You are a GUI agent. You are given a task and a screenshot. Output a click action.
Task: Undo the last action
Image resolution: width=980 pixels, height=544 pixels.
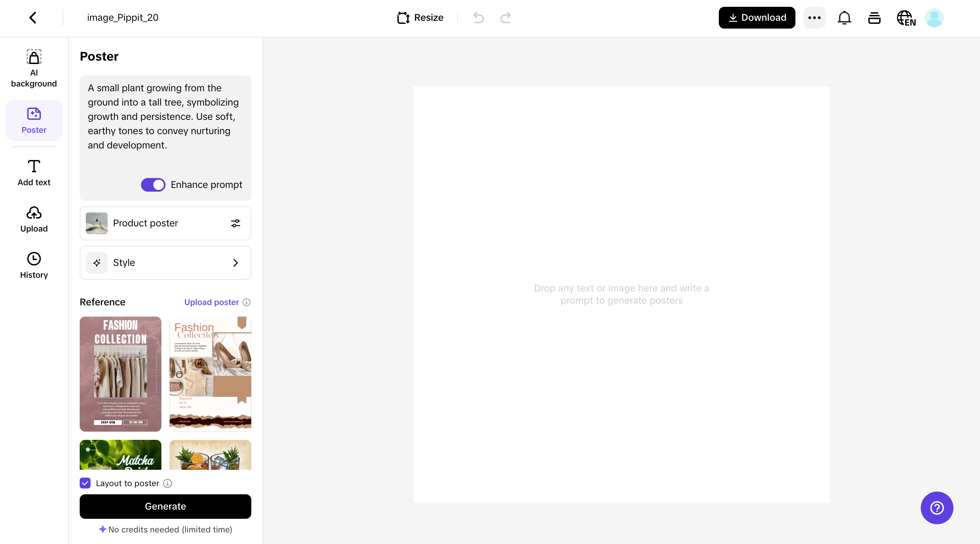coord(478,17)
